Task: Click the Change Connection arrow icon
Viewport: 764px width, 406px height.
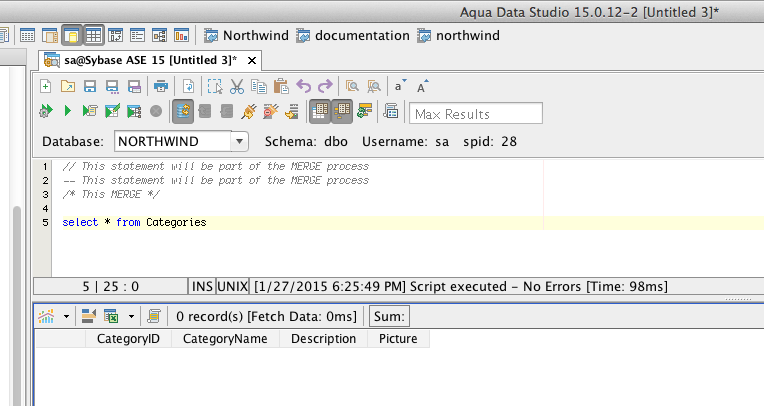Action: click(292, 111)
